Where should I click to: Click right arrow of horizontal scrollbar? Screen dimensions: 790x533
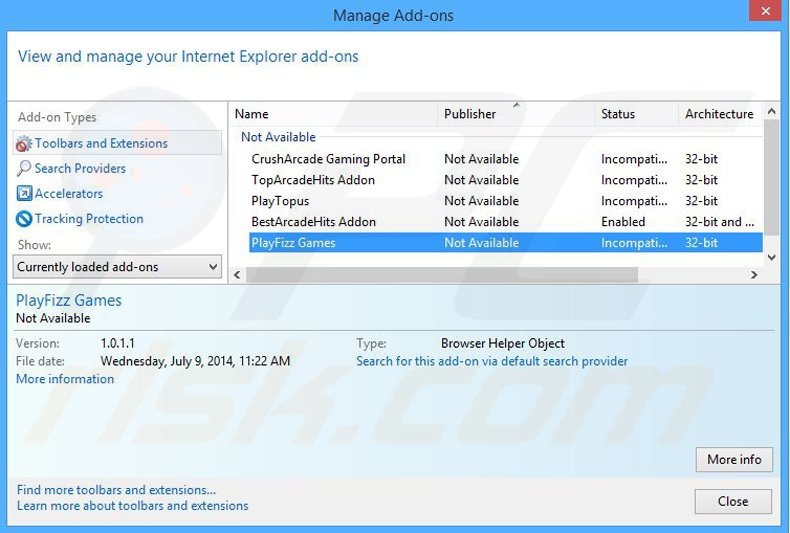[x=754, y=275]
